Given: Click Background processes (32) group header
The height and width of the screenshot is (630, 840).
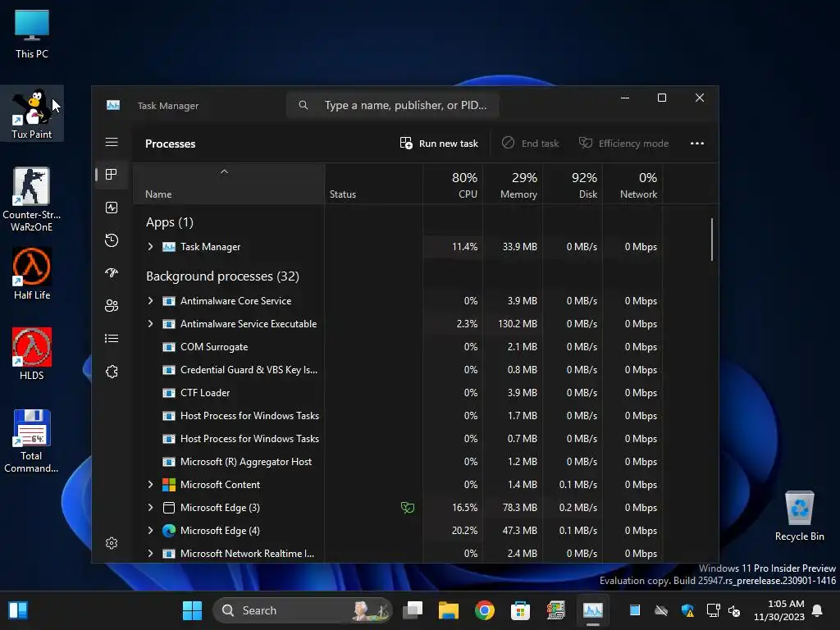Looking at the screenshot, I should [222, 276].
